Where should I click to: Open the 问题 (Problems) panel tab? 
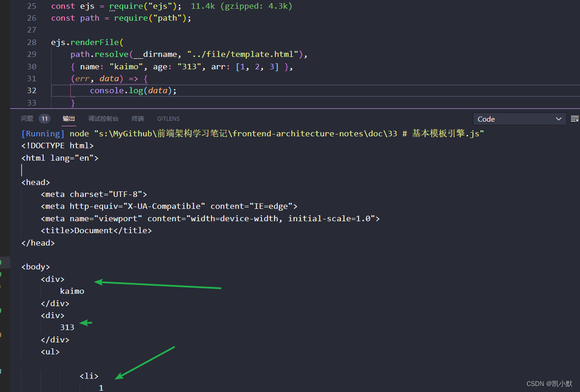[x=27, y=118]
